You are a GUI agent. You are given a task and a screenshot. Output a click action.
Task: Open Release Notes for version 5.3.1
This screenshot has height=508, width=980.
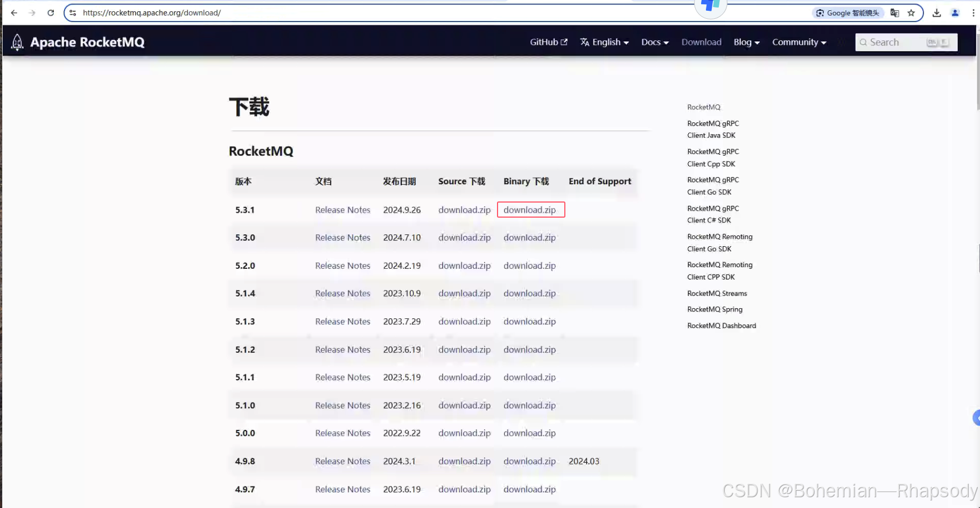pyautogui.click(x=342, y=210)
